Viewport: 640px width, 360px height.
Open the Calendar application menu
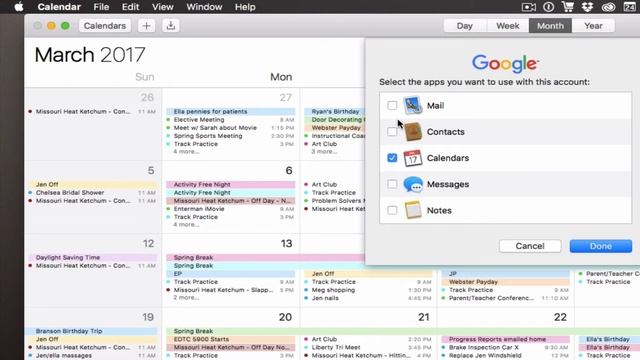[x=59, y=7]
